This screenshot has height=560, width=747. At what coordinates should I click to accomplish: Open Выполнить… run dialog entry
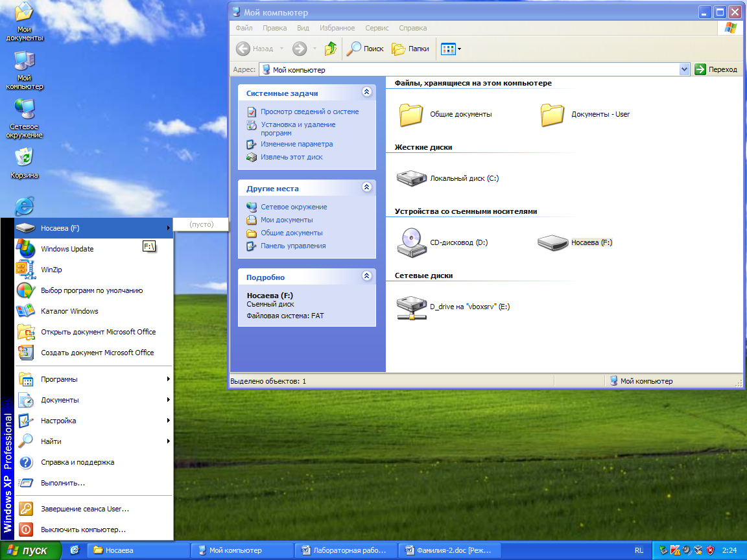94,483
